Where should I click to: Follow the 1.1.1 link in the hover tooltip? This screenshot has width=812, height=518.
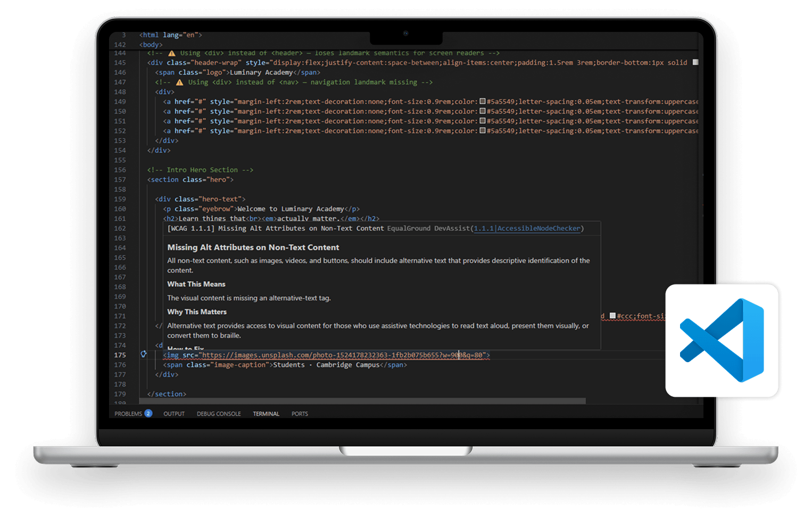click(484, 229)
